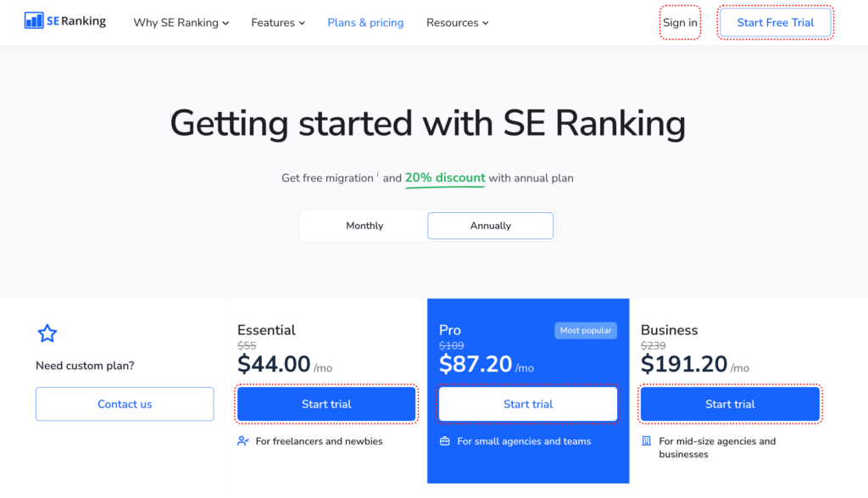Image resolution: width=868 pixels, height=498 pixels.
Task: Open the Resources dropdown
Action: pos(457,22)
